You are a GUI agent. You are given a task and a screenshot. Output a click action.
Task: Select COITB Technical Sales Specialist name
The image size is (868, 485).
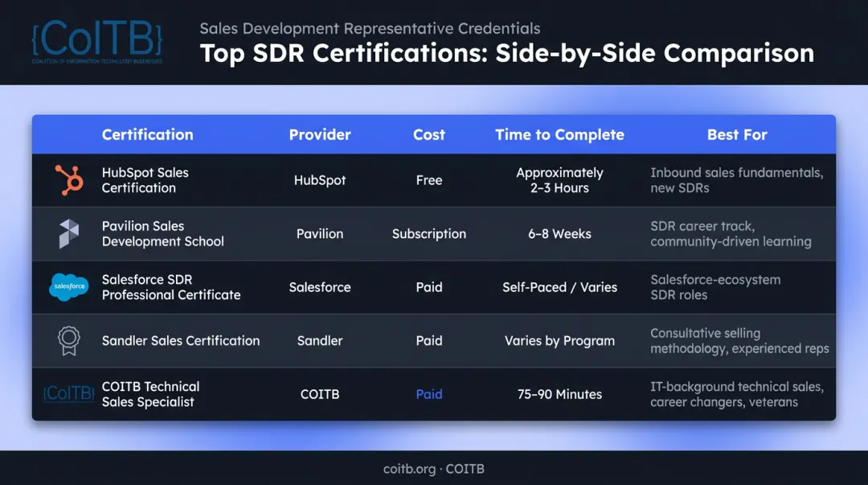point(150,394)
